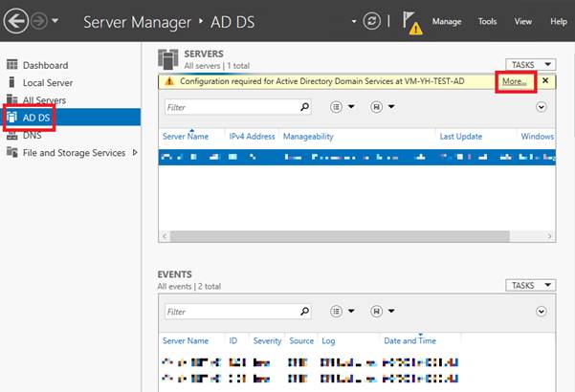Viewport: 575px width, 392px height.
Task: Open the Manage menu
Action: click(446, 22)
